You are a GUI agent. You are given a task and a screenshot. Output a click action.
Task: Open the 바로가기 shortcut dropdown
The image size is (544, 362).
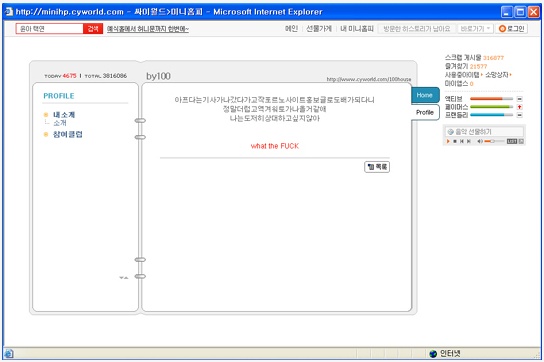coord(475,28)
